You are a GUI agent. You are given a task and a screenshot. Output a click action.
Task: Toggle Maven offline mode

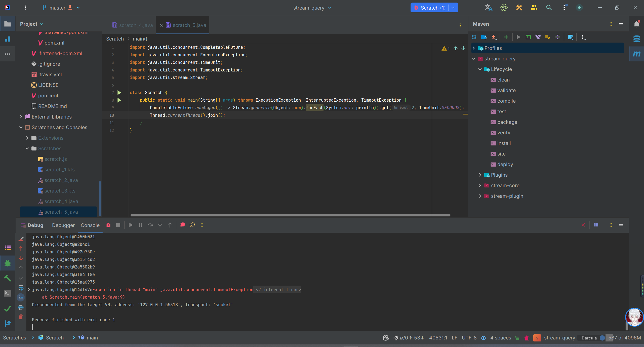538,37
